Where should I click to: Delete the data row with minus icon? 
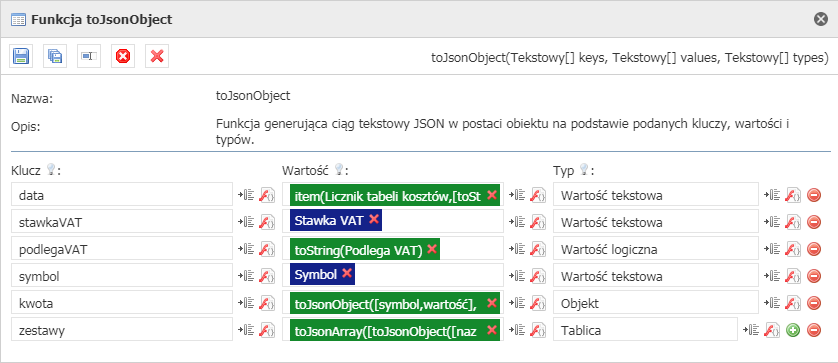pyautogui.click(x=814, y=196)
